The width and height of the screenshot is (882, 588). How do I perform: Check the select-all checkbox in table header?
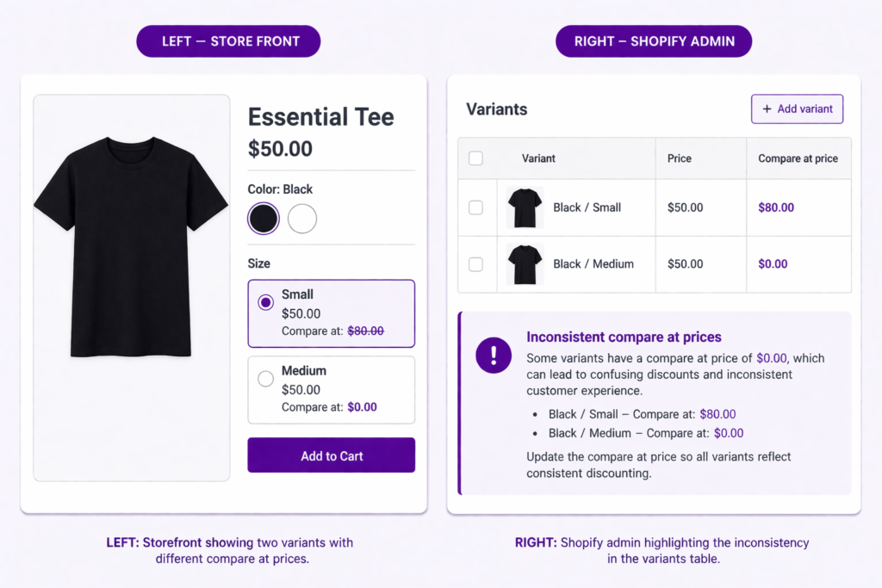[477, 158]
